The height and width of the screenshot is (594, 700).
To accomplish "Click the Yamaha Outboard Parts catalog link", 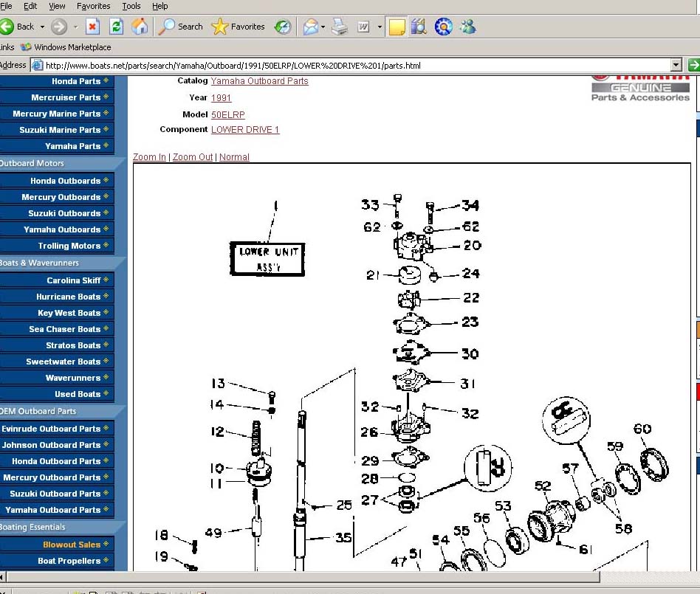I will (x=259, y=81).
